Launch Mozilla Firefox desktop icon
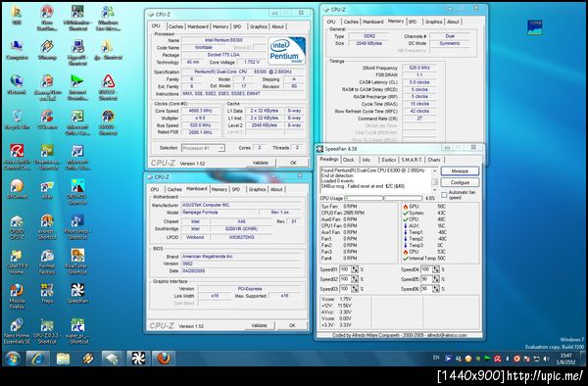The height and width of the screenshot is (386, 588). pos(17,296)
